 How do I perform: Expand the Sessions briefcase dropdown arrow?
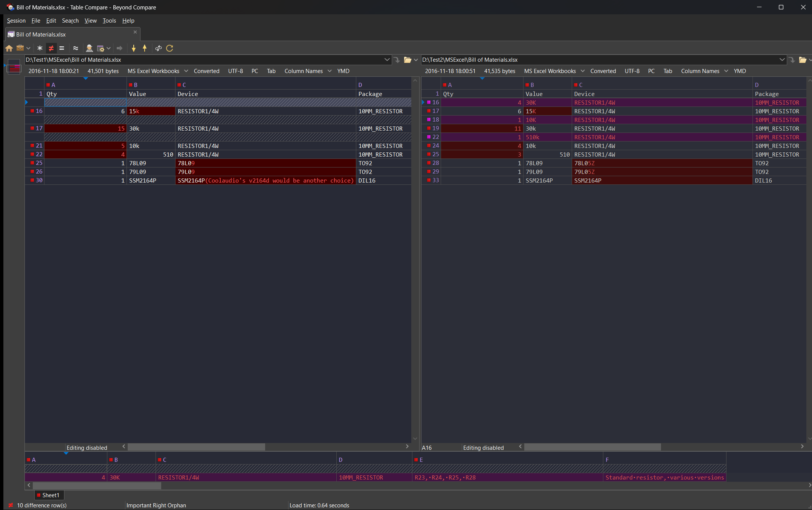pos(28,48)
